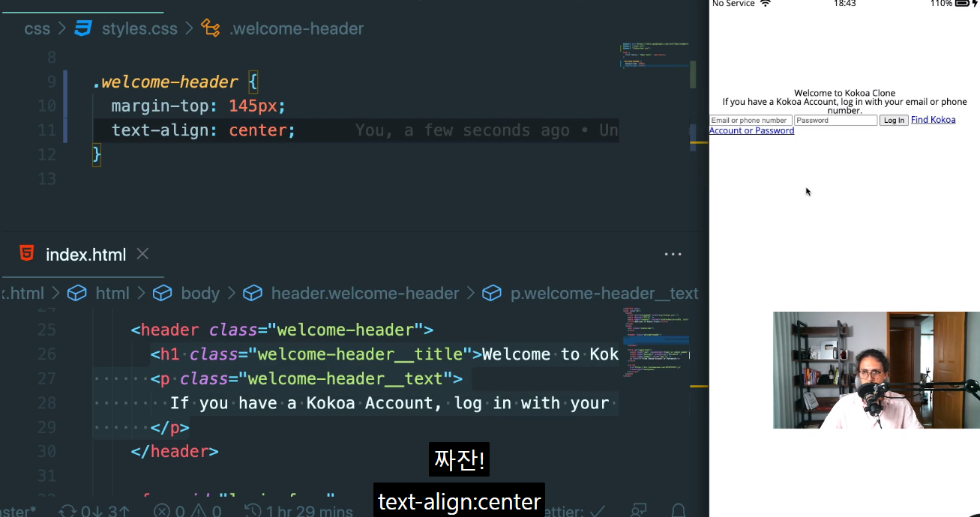
Task: Click the Wi-Fi icon in simulator status bar
Action: coord(766,4)
